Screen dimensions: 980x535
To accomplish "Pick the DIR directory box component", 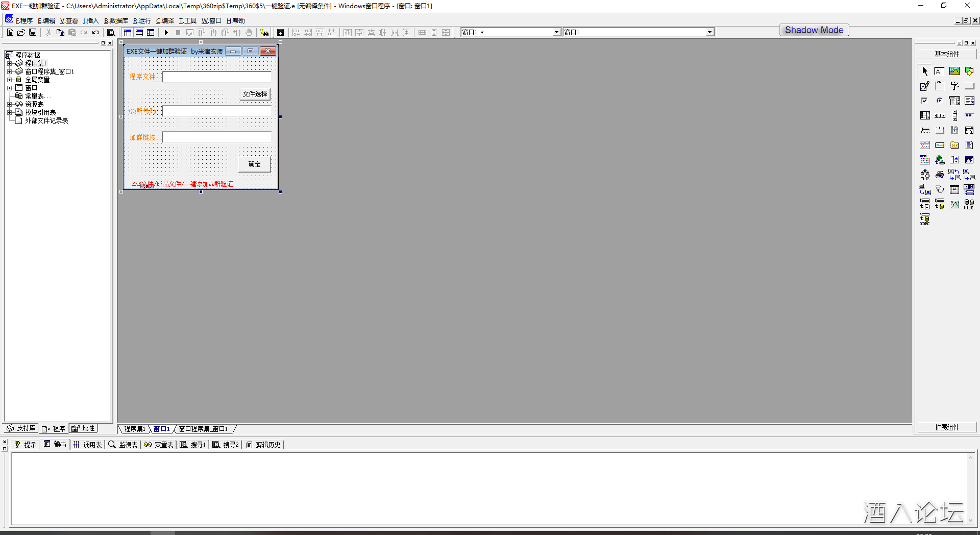I will pos(954,145).
